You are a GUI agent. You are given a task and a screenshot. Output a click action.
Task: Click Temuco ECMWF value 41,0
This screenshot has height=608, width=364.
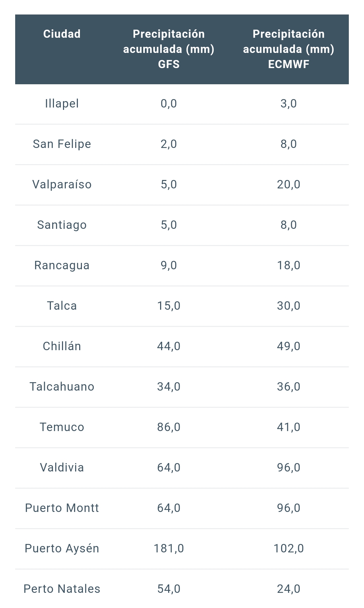289,427
